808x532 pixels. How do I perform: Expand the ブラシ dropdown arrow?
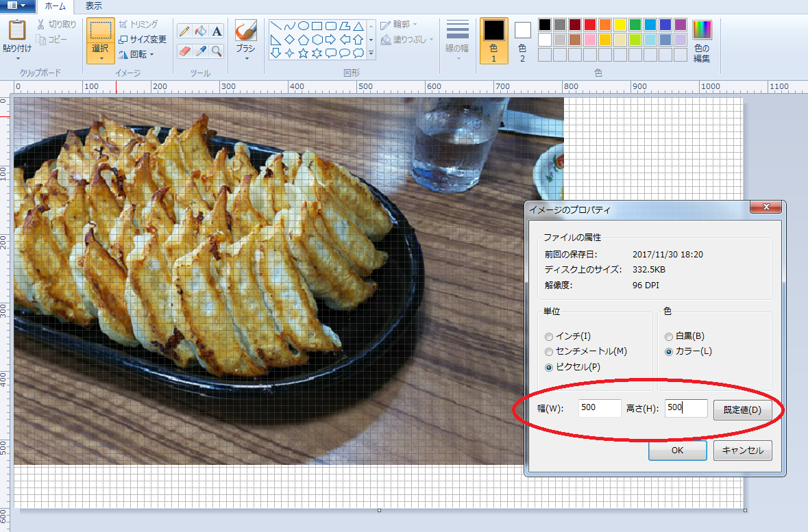point(246,58)
